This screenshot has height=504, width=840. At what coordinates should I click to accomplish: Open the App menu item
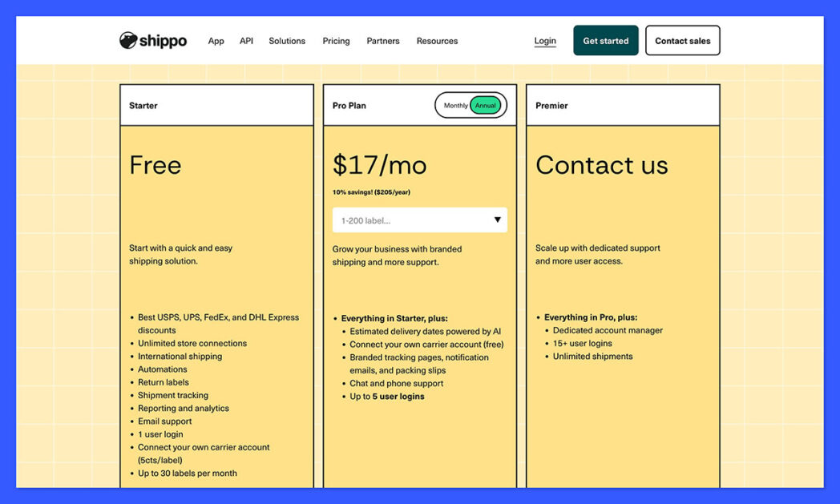tap(216, 40)
